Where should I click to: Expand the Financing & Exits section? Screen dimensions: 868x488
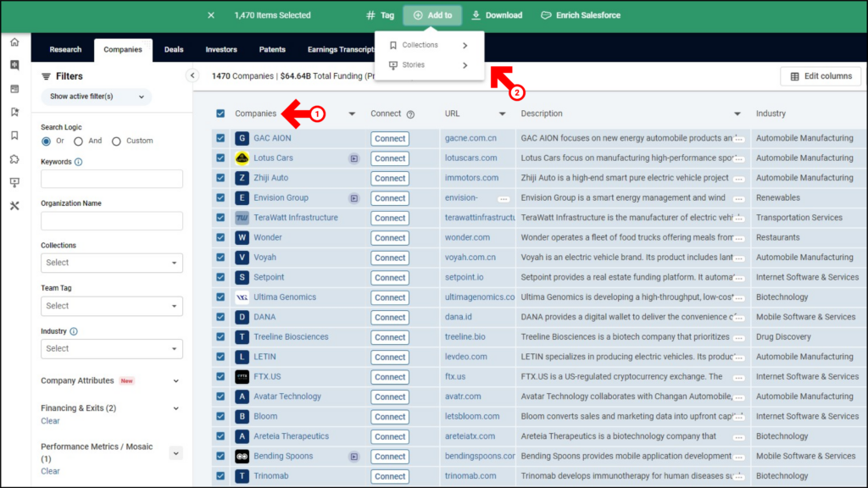pos(176,408)
